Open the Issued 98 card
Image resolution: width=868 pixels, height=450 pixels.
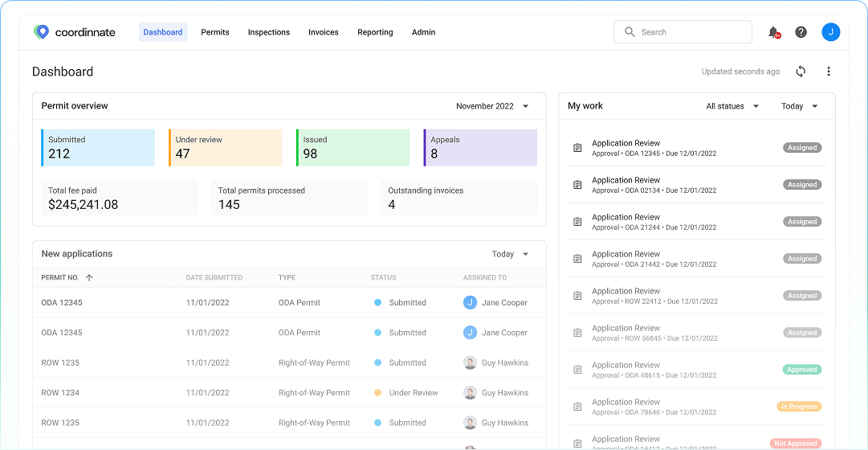pos(352,147)
